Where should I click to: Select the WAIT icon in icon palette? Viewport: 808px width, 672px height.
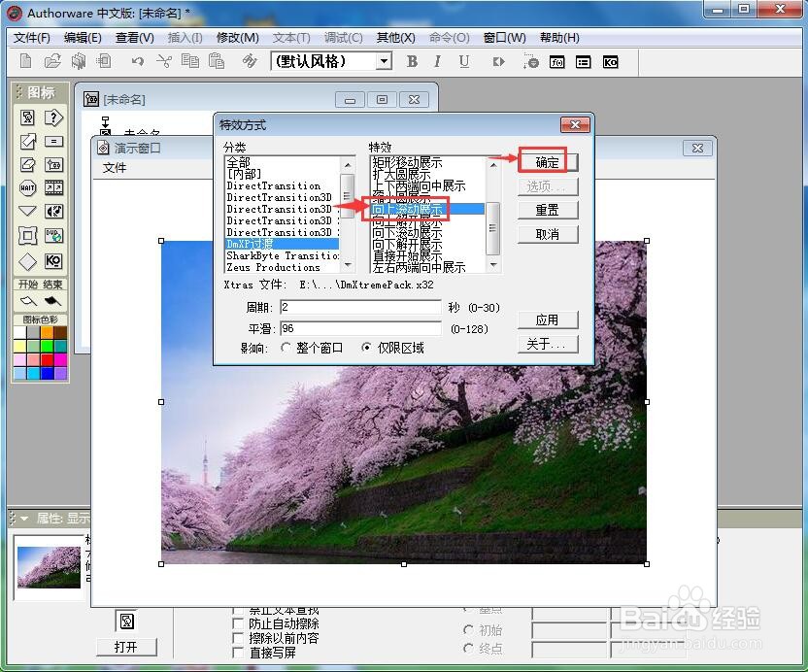[x=28, y=188]
